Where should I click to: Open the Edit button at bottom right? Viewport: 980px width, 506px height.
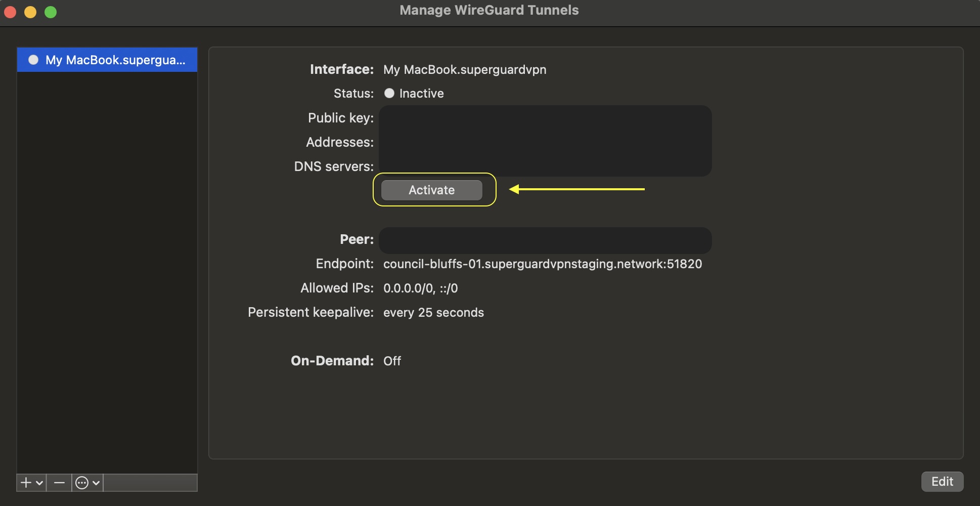coord(942,481)
